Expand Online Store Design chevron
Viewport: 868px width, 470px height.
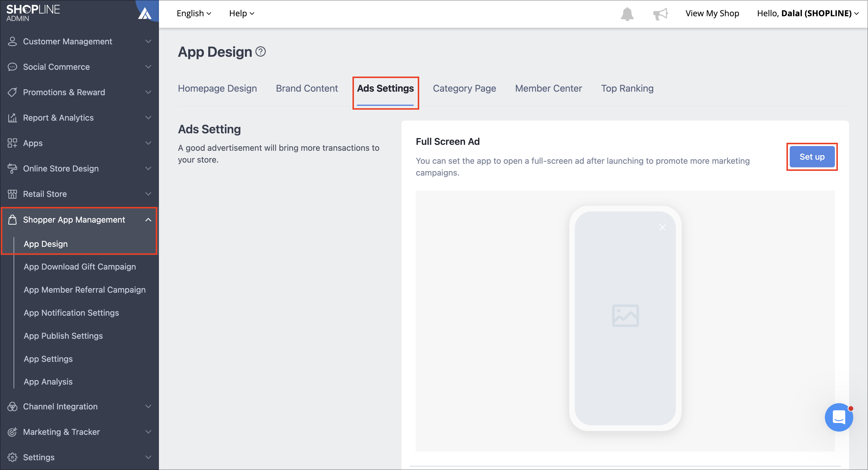tap(148, 168)
